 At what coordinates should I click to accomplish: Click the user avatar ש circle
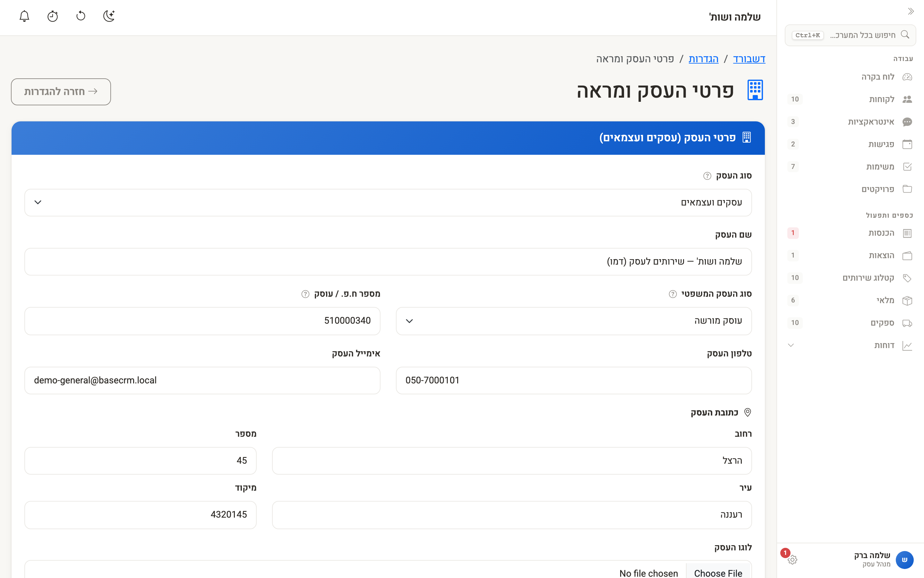(904, 560)
